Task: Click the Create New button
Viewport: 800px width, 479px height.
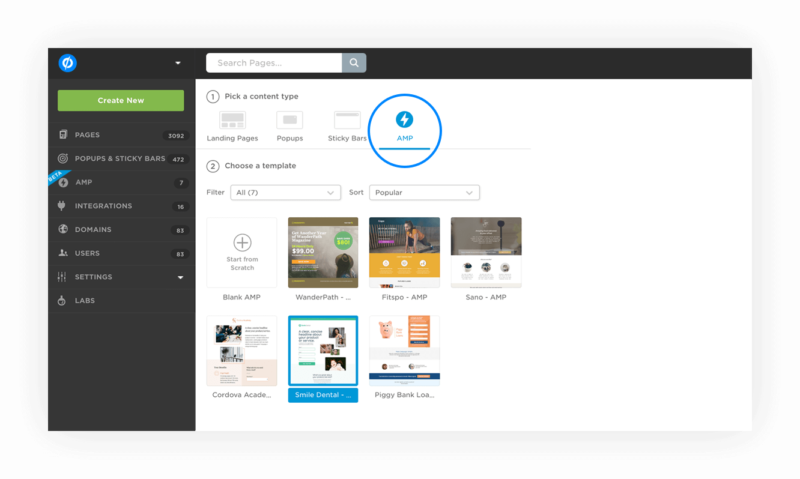Action: pyautogui.click(x=121, y=100)
